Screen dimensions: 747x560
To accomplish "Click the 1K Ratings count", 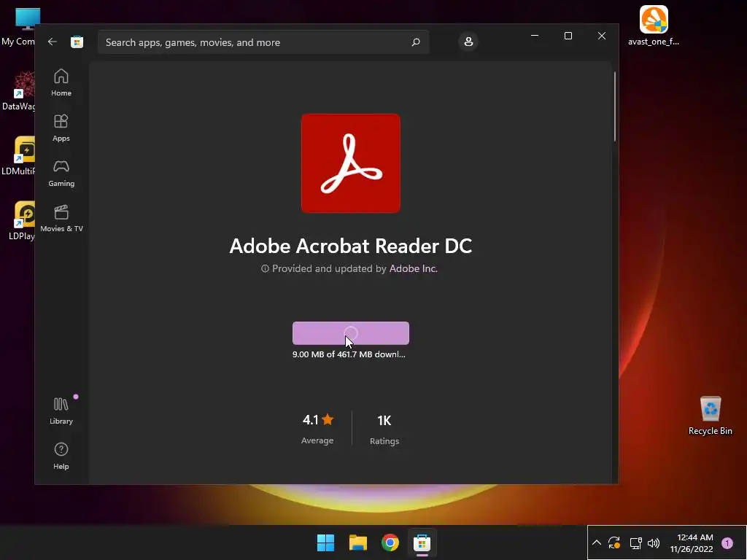I will click(384, 429).
